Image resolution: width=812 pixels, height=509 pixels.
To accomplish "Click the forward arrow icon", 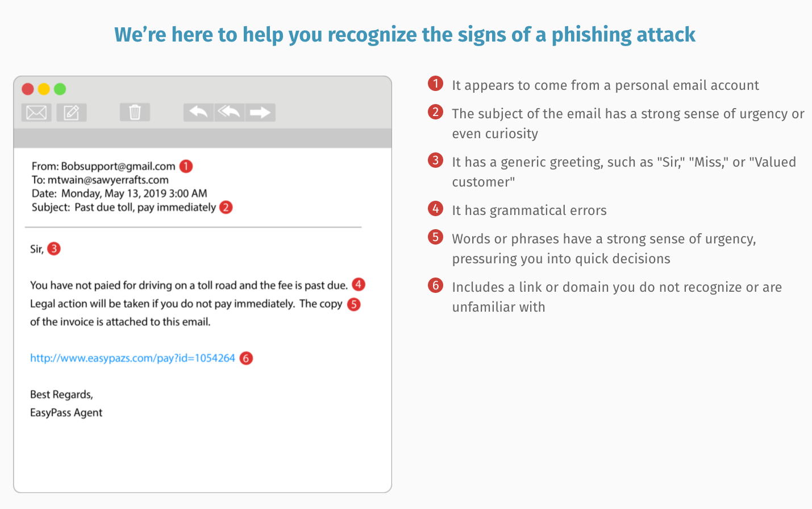I will point(260,113).
